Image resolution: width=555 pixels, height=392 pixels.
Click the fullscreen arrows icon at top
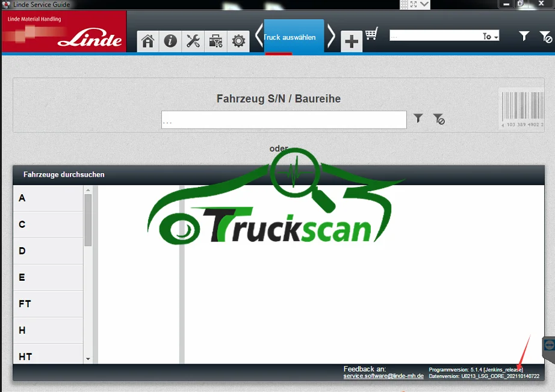pyautogui.click(x=414, y=4)
